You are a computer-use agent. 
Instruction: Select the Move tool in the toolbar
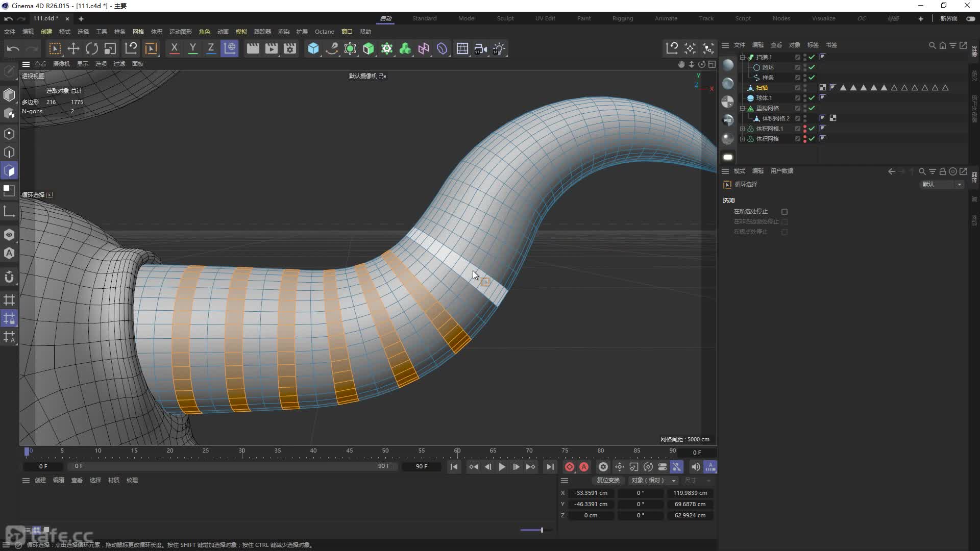[x=73, y=48]
